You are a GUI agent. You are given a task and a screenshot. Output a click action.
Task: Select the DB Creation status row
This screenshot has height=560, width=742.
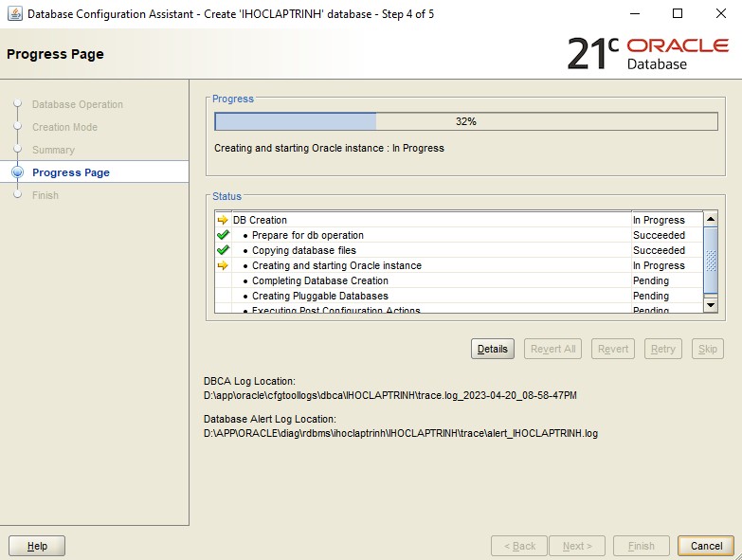pos(459,220)
